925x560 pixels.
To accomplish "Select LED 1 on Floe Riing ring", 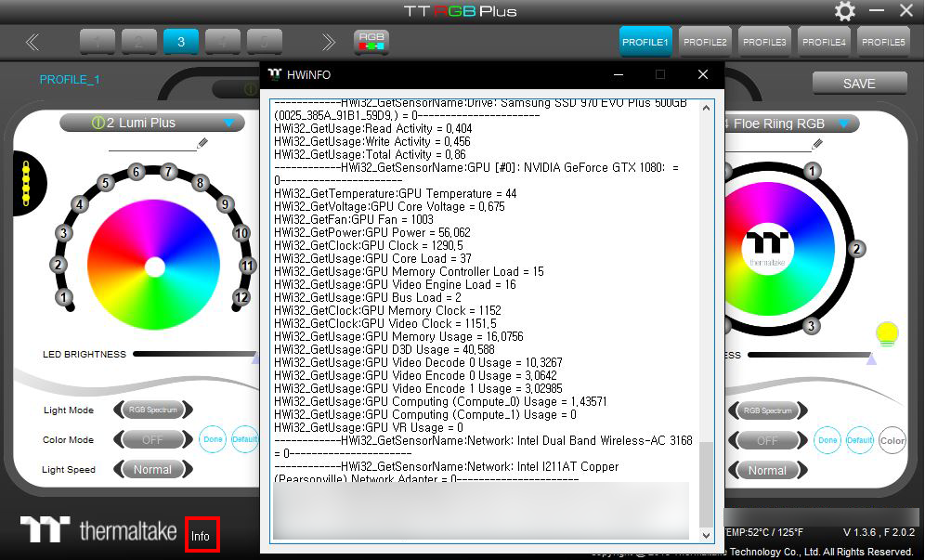I will pos(813,171).
